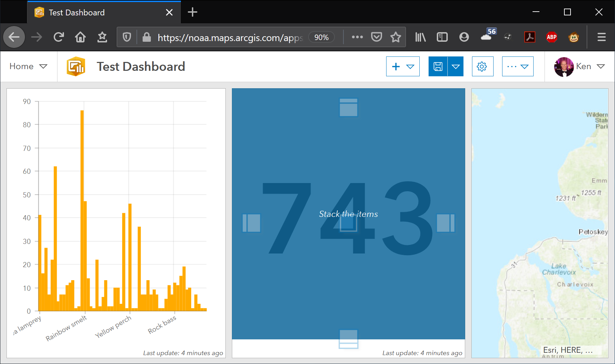Click the Ken user avatar
Image resolution: width=615 pixels, height=364 pixels.
point(564,67)
